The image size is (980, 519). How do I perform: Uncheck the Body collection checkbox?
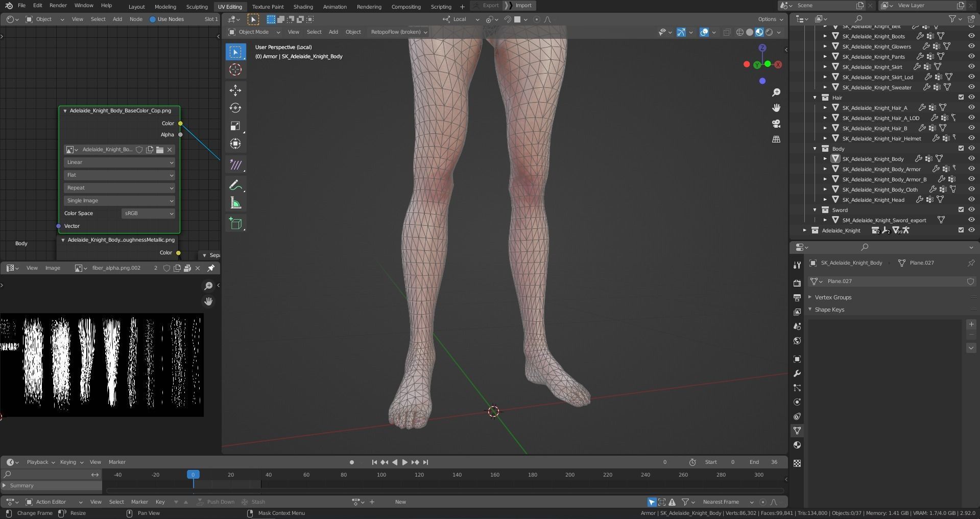click(x=961, y=149)
